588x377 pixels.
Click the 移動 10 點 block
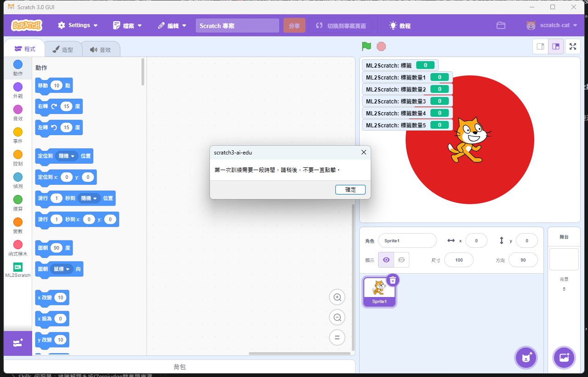coord(54,86)
